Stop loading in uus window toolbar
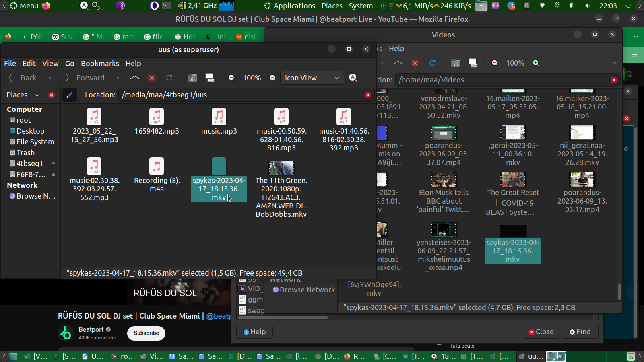The width and height of the screenshot is (644, 362). (x=152, y=78)
